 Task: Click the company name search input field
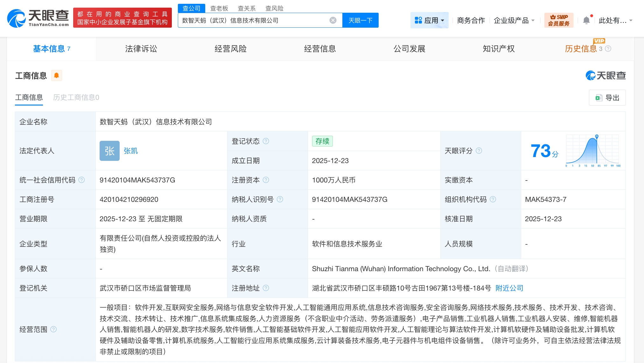tap(255, 20)
